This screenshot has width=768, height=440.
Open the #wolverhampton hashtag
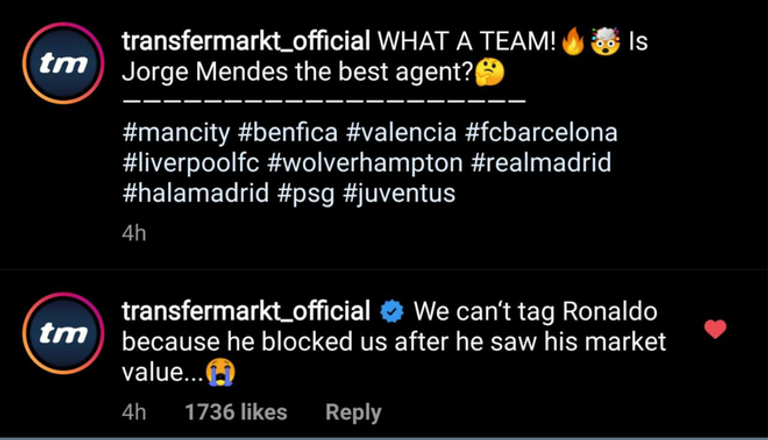[365, 163]
